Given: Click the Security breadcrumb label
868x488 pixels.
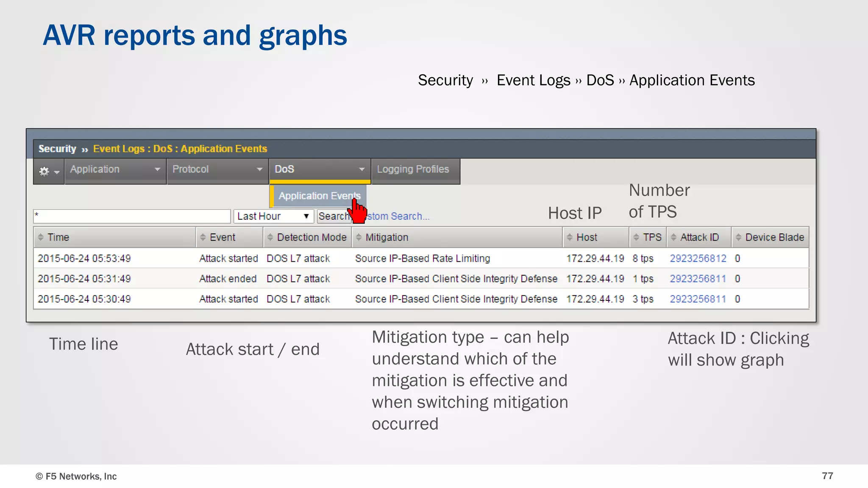Looking at the screenshot, I should pyautogui.click(x=57, y=149).
